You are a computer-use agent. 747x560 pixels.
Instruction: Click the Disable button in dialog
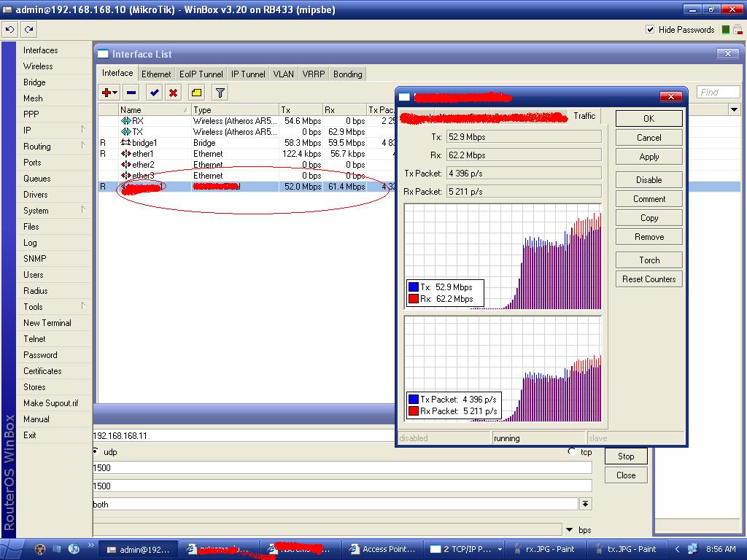point(649,180)
